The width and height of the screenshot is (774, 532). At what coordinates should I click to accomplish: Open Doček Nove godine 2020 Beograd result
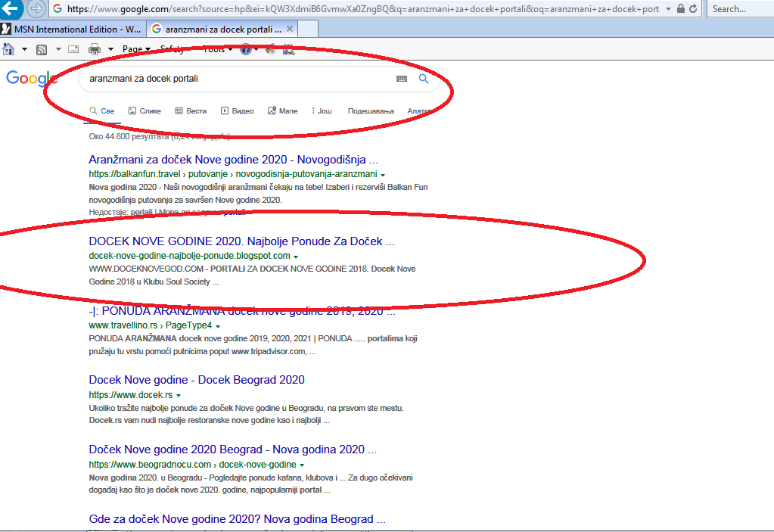point(232,450)
